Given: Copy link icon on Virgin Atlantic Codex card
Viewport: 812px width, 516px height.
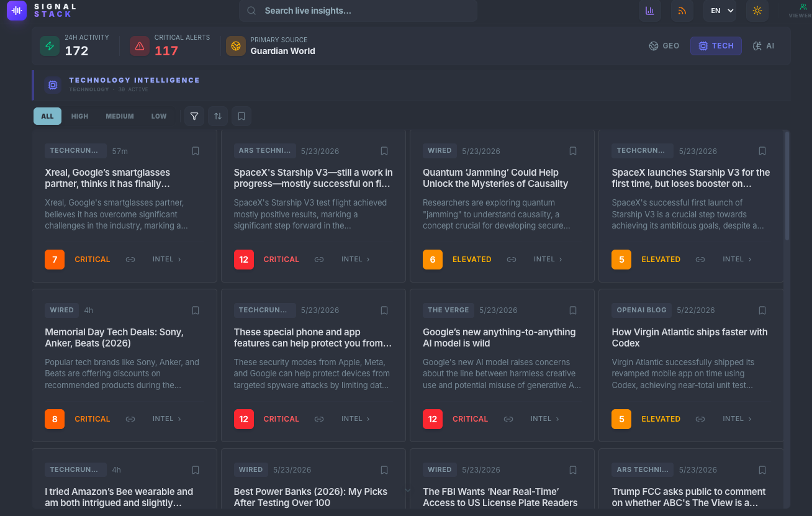Looking at the screenshot, I should click(x=700, y=419).
